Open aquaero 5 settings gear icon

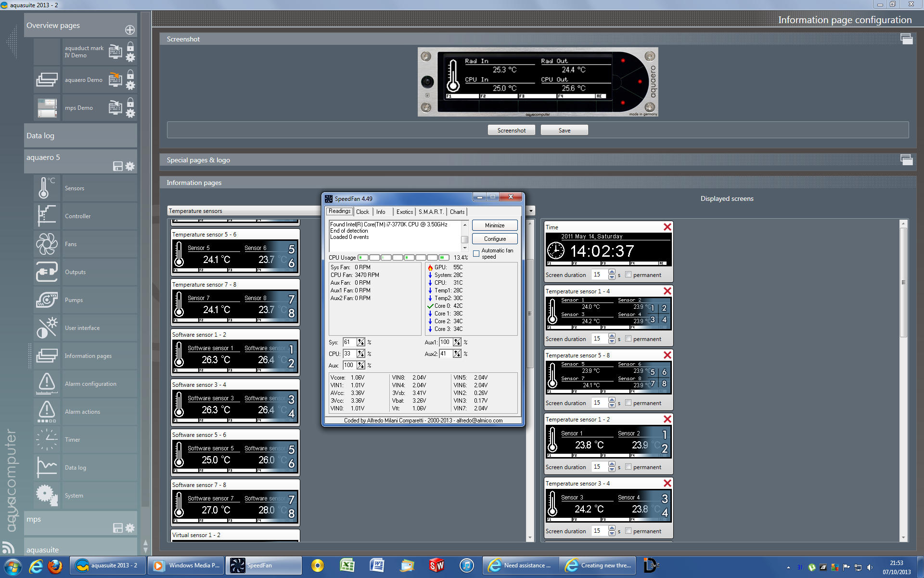pos(130,166)
